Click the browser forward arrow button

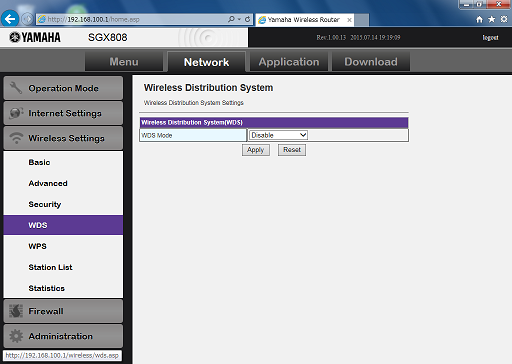tap(27, 19)
